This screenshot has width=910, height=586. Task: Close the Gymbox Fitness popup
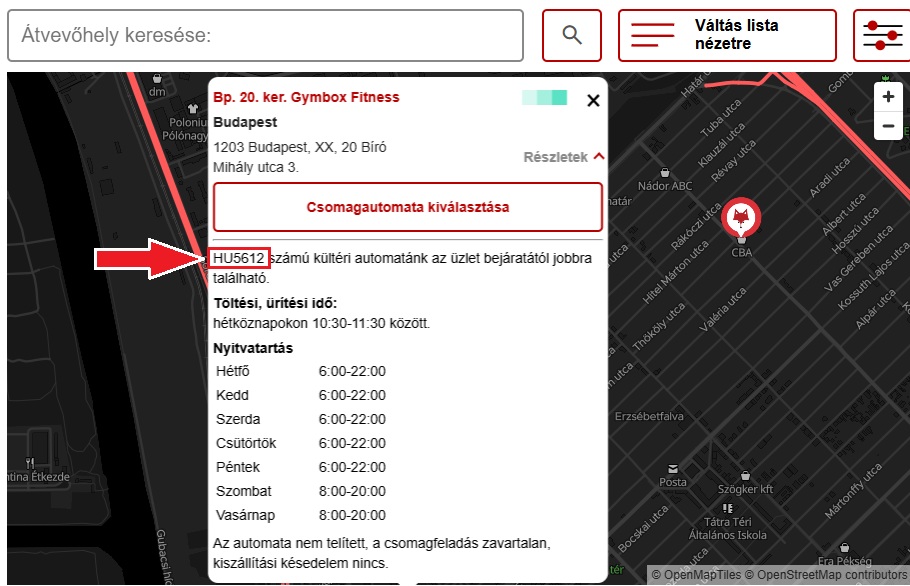[x=593, y=100]
